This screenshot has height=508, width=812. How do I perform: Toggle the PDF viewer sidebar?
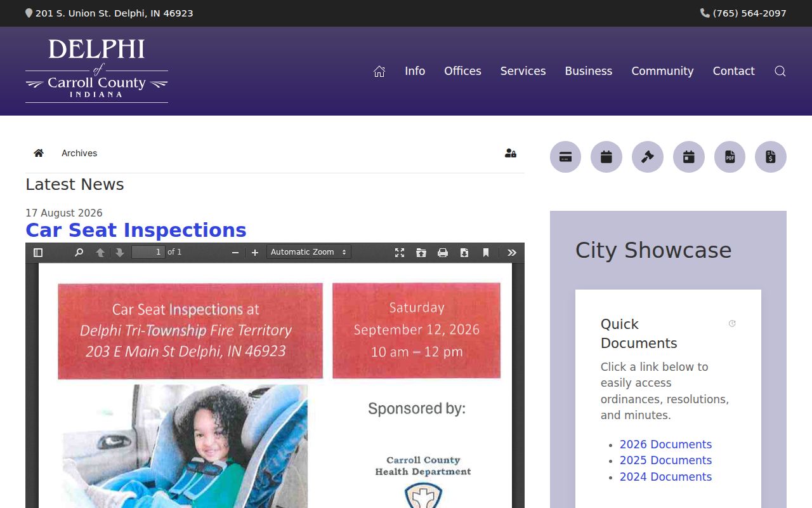pos(38,253)
